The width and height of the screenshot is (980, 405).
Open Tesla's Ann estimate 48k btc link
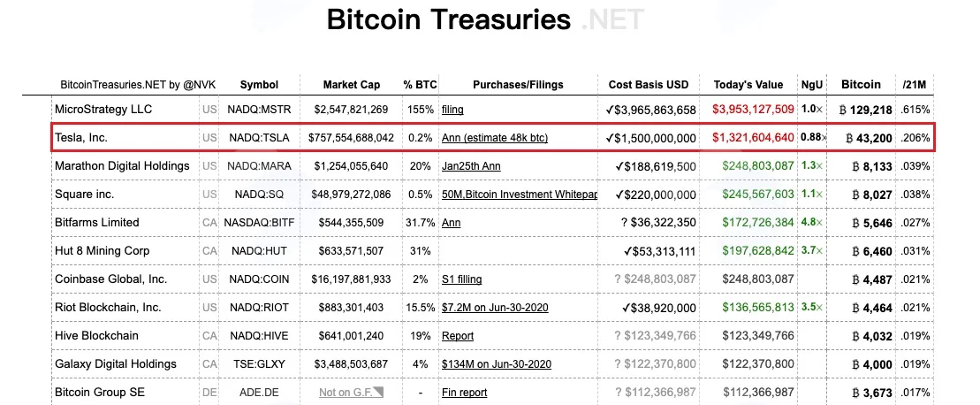click(494, 137)
